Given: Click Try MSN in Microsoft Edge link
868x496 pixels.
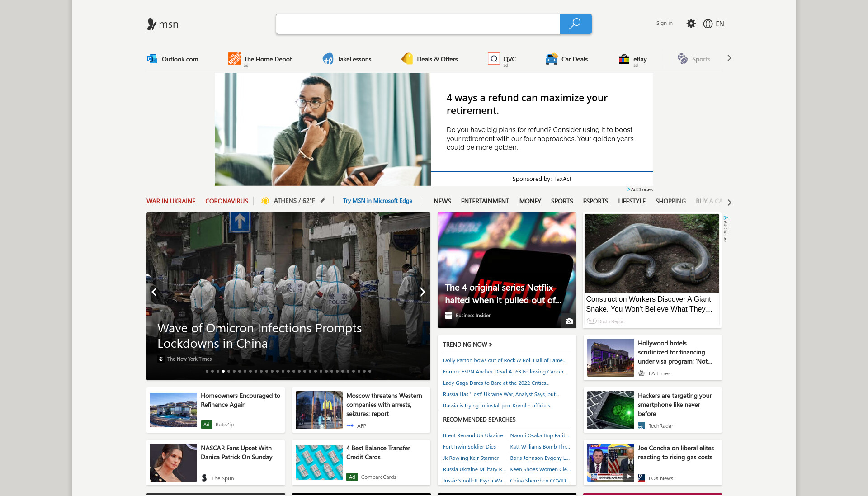Looking at the screenshot, I should [377, 201].
